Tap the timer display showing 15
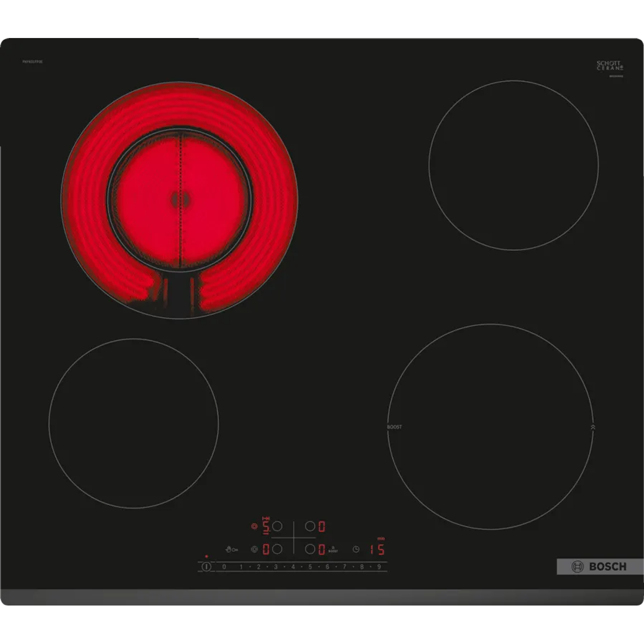 (x=377, y=549)
